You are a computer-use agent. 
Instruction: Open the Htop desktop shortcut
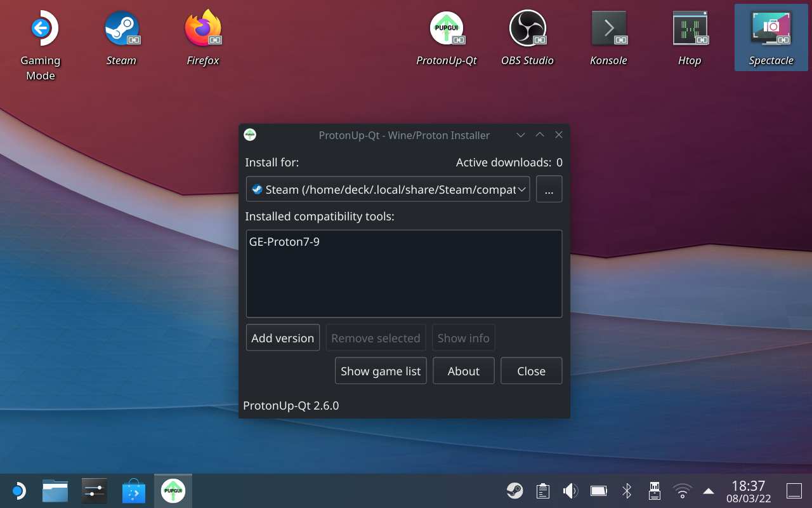click(690, 38)
